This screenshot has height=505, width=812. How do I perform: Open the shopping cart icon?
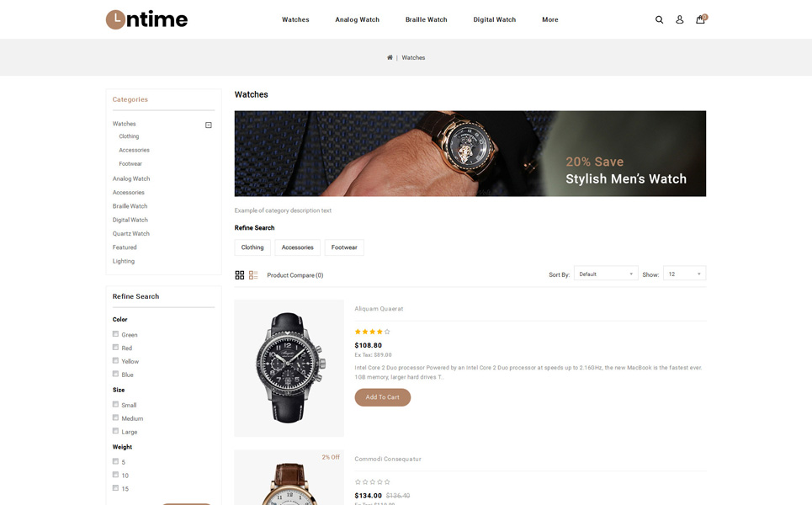(x=701, y=19)
